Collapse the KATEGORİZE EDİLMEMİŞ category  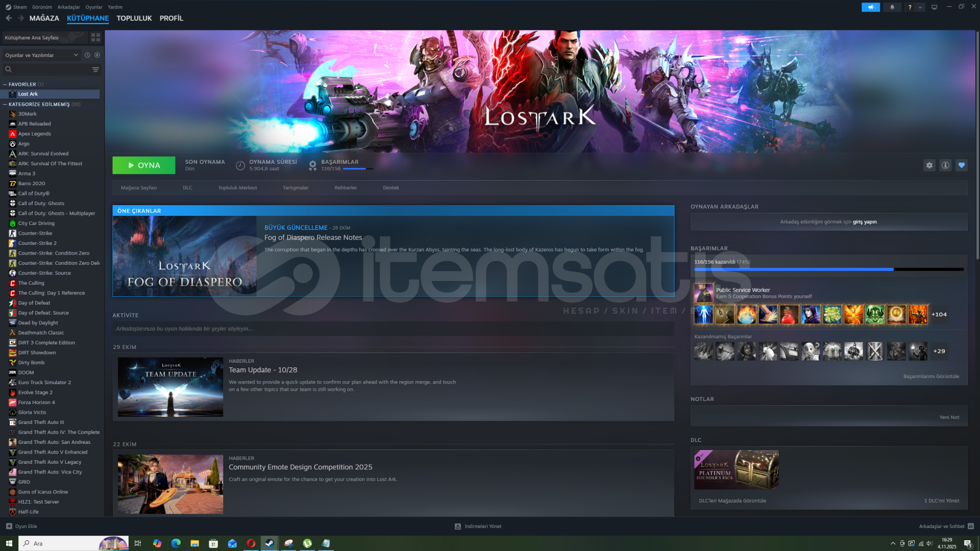[x=5, y=105]
